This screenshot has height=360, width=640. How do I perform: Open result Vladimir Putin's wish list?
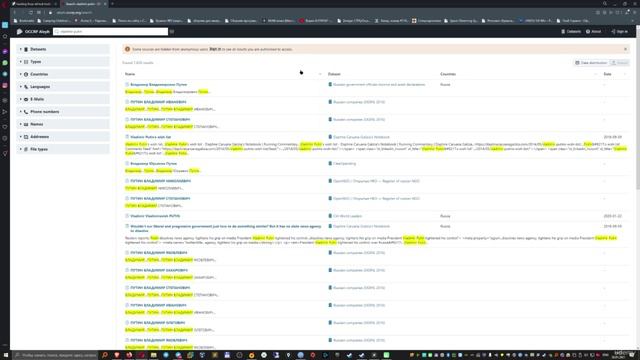(151, 137)
